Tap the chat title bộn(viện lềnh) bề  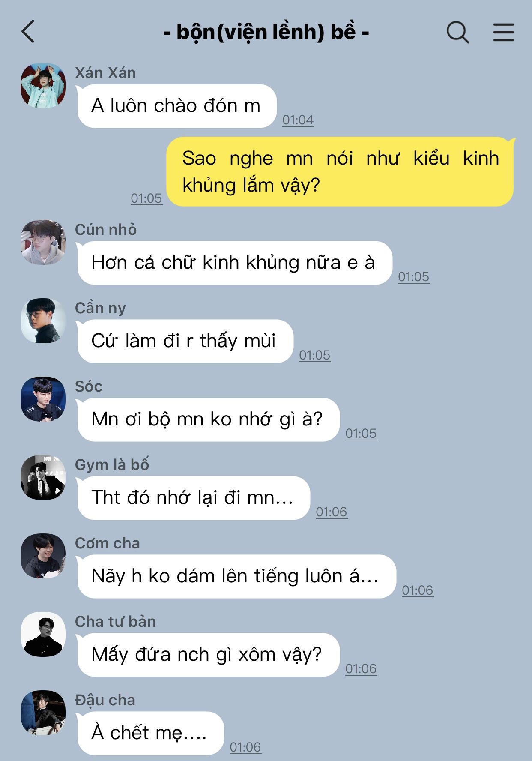pyautogui.click(x=266, y=32)
